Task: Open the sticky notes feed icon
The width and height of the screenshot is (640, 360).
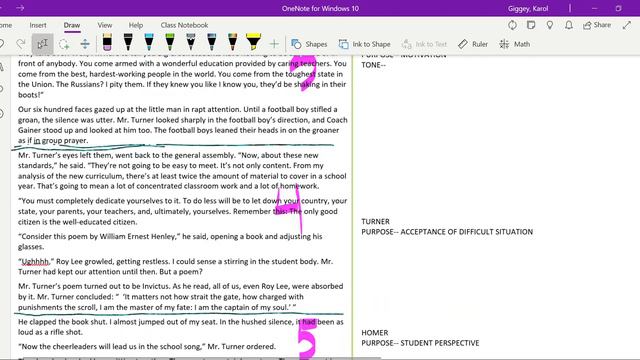Action: (531, 25)
